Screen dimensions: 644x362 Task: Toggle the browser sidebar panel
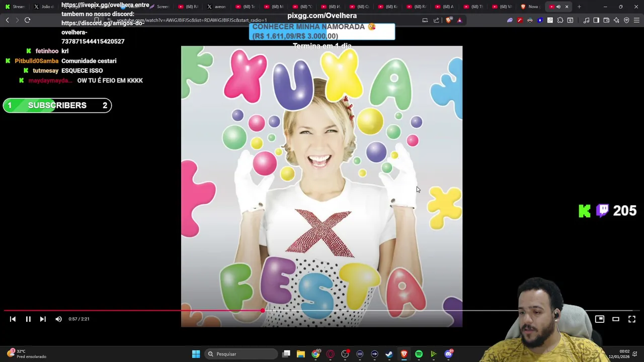click(x=596, y=20)
